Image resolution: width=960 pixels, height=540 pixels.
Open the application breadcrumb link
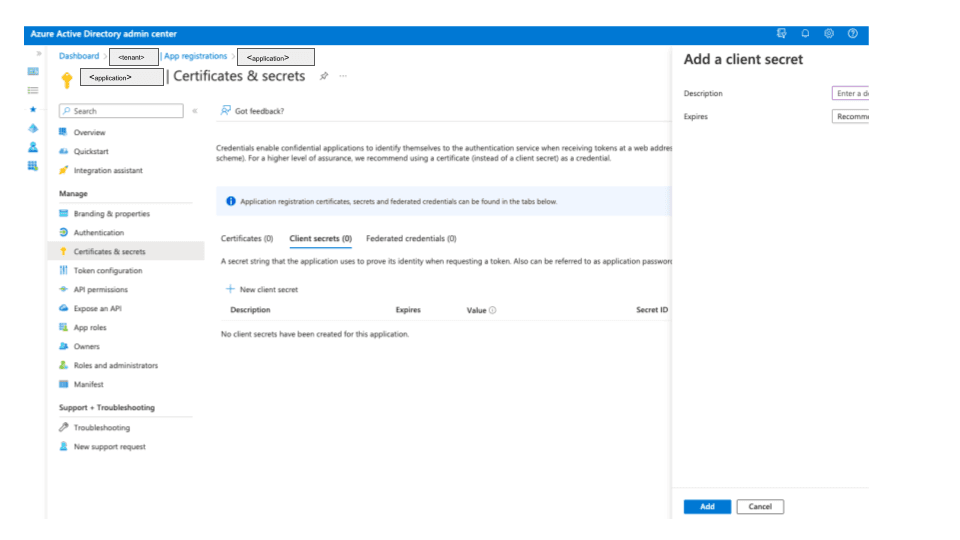(276, 57)
